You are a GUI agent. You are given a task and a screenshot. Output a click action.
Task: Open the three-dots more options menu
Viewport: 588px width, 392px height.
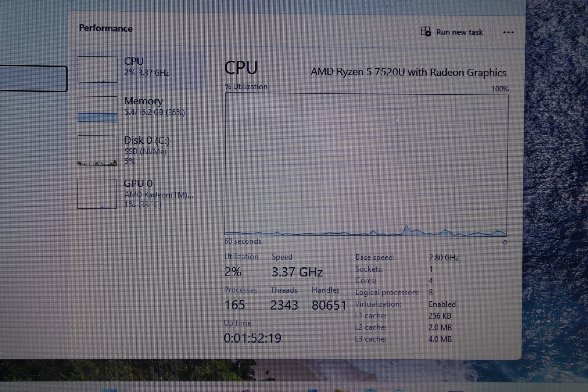(x=508, y=32)
